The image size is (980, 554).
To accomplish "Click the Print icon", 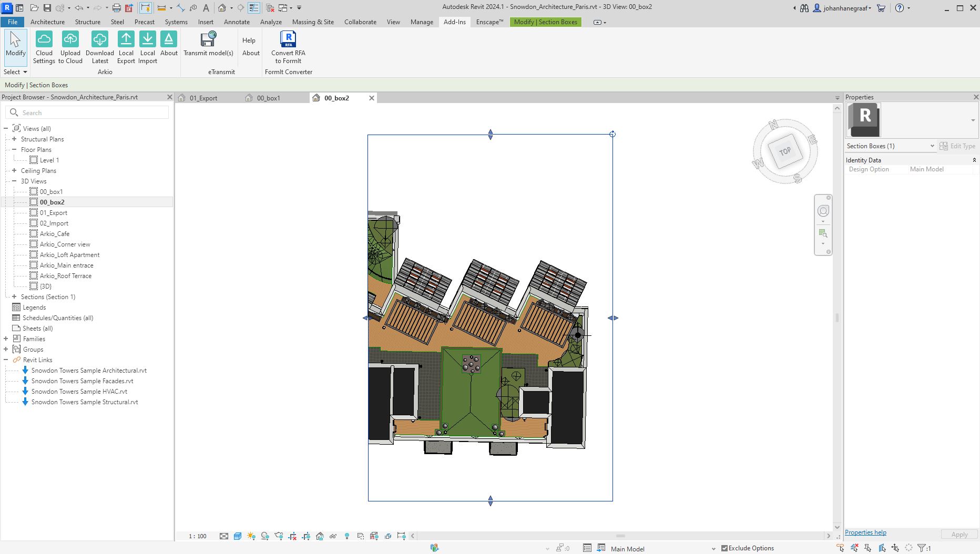I will click(117, 8).
